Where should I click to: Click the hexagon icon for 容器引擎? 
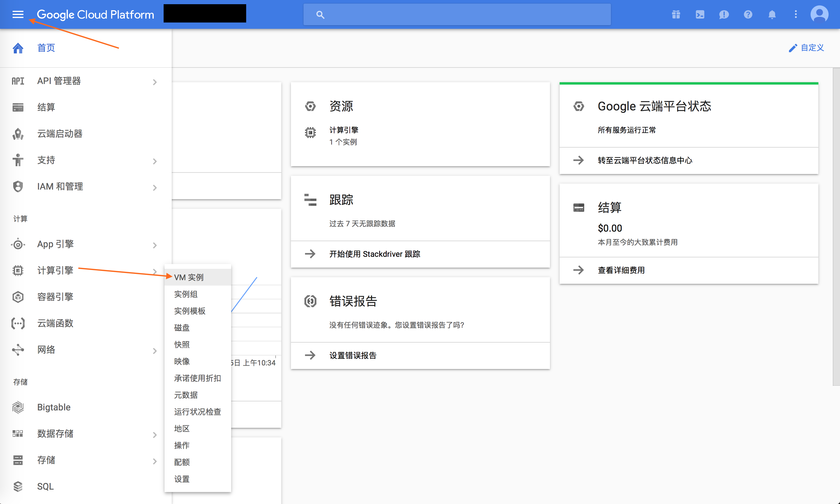(x=18, y=297)
